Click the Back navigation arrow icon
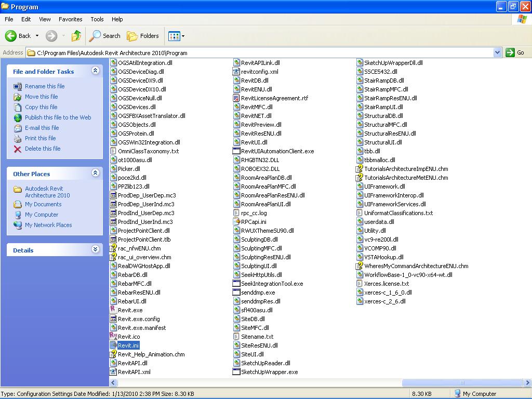Screen dimensions: 532x399 point(11,36)
